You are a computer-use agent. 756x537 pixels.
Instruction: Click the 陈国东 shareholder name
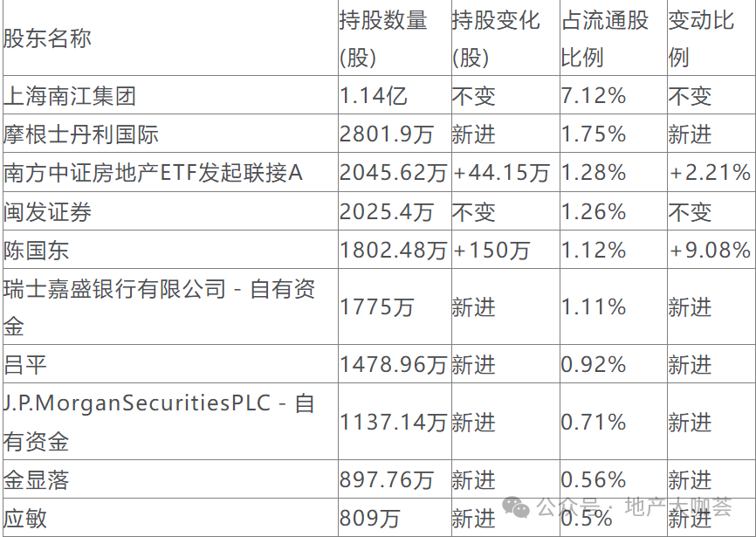pos(36,250)
